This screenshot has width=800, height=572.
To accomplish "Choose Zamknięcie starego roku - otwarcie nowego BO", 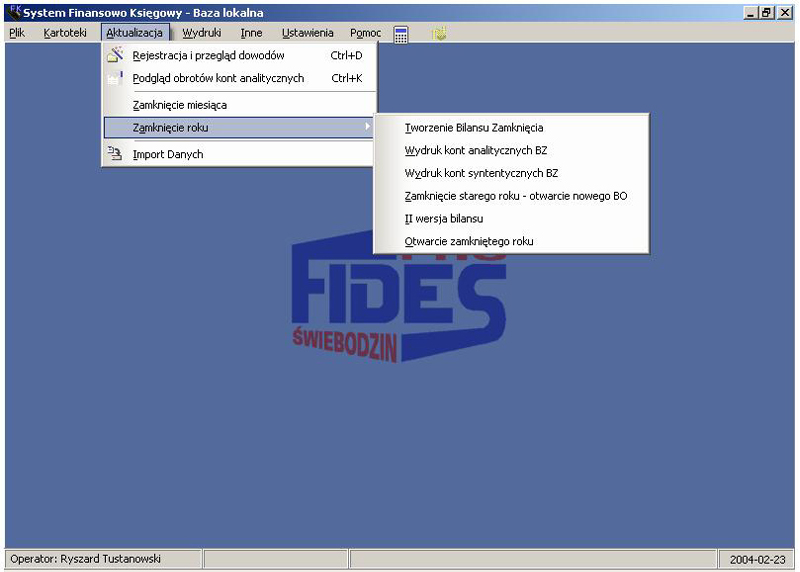I will pyautogui.click(x=511, y=196).
